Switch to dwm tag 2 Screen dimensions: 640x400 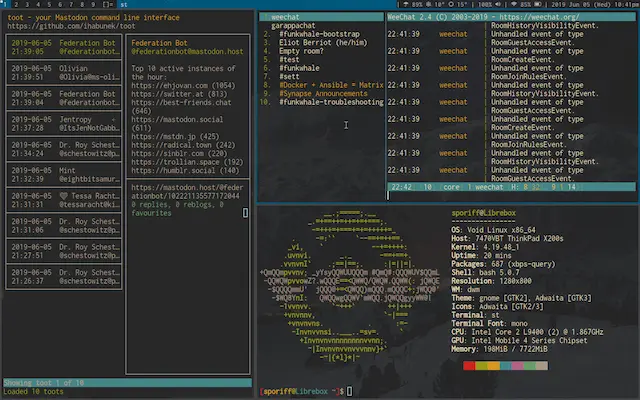[x=16, y=4]
